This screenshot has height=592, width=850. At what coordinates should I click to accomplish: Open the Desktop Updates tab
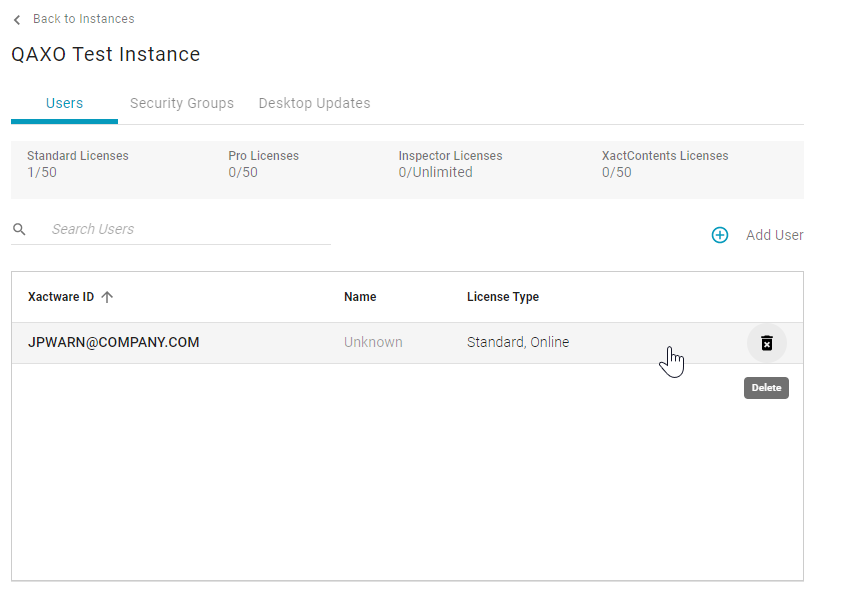click(314, 104)
